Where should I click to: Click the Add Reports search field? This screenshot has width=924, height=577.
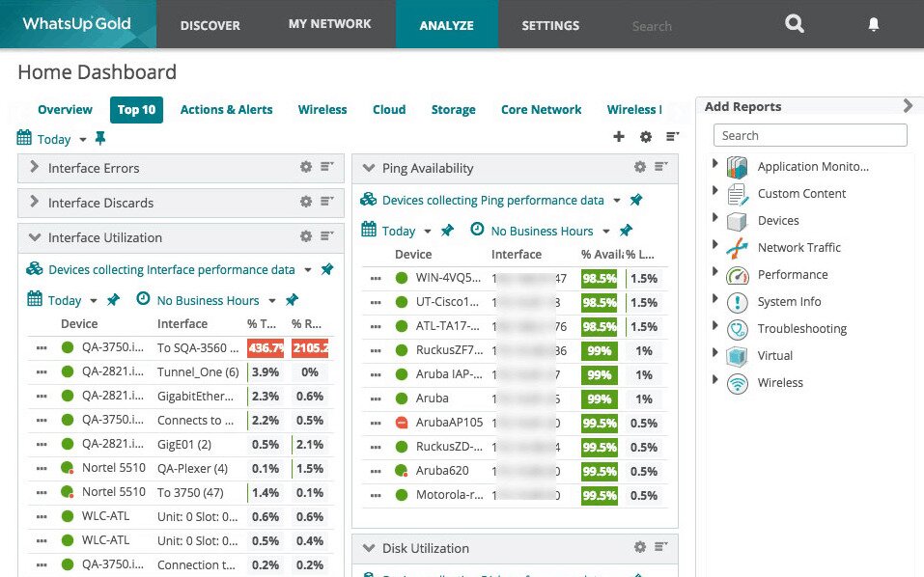point(810,136)
